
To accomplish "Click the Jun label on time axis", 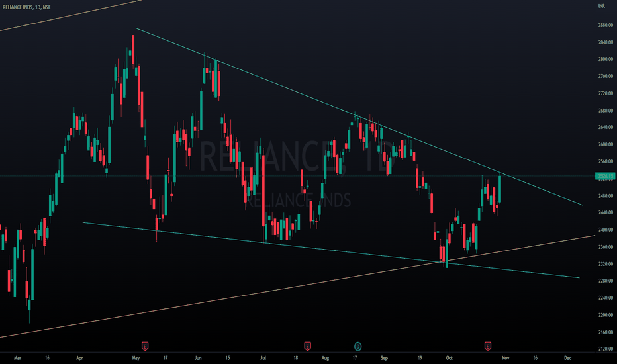I will click(x=198, y=358).
